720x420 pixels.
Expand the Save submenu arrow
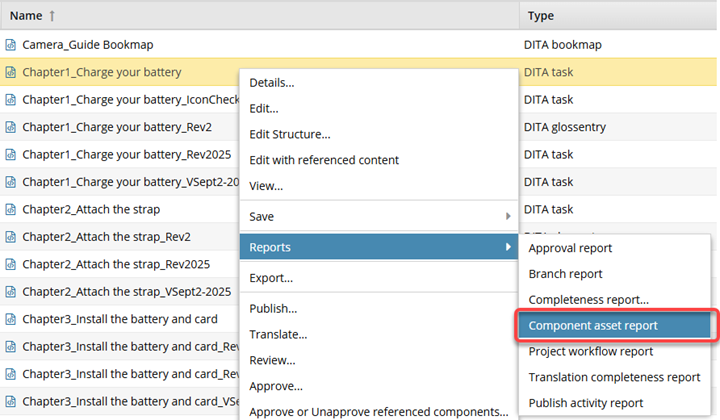(x=508, y=216)
